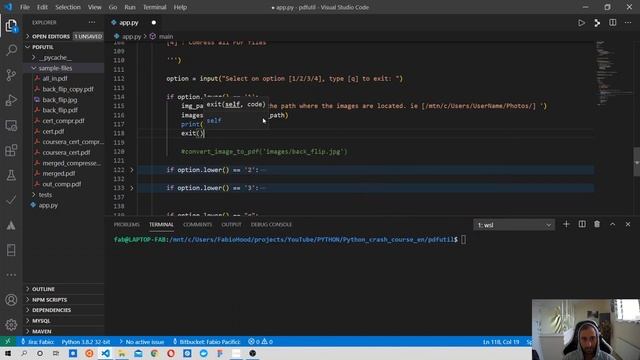
Task: Open the Terminal menu
Action: click(x=155, y=7)
